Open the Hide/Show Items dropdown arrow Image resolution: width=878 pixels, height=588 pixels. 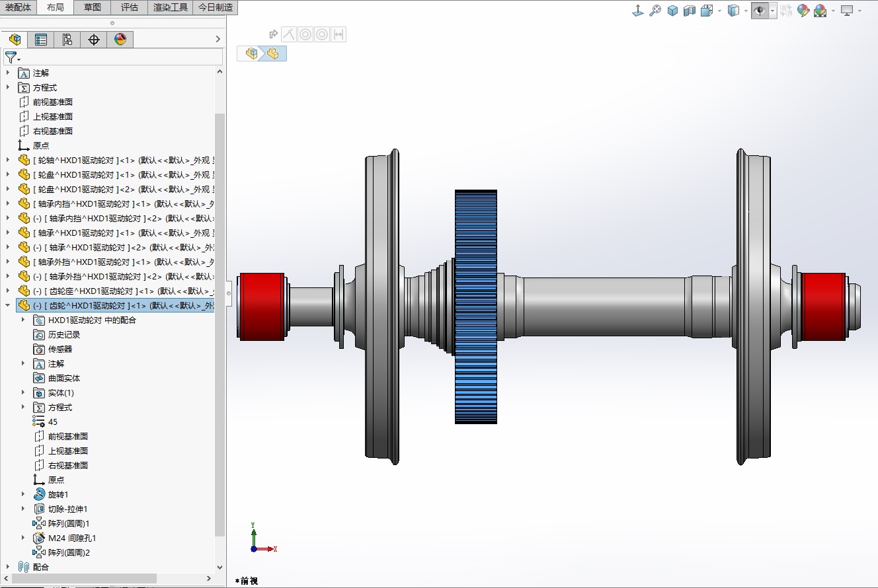click(772, 11)
